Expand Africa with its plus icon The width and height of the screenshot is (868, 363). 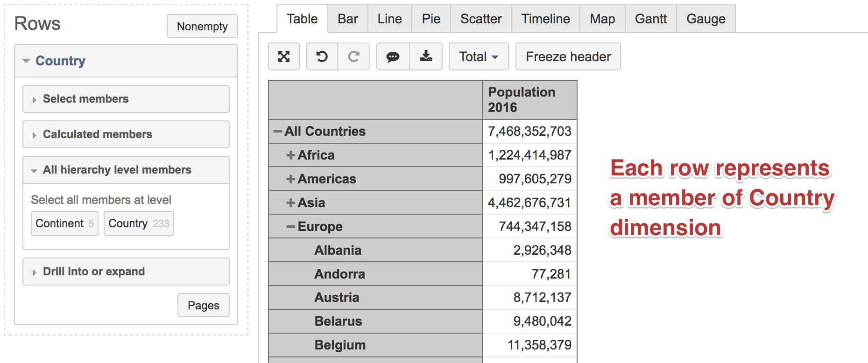[x=291, y=155]
